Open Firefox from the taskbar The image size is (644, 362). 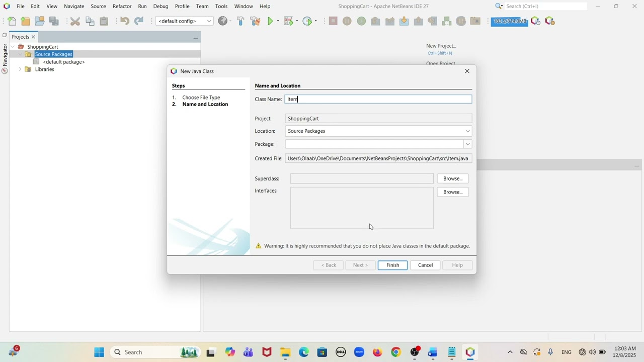[x=377, y=352]
